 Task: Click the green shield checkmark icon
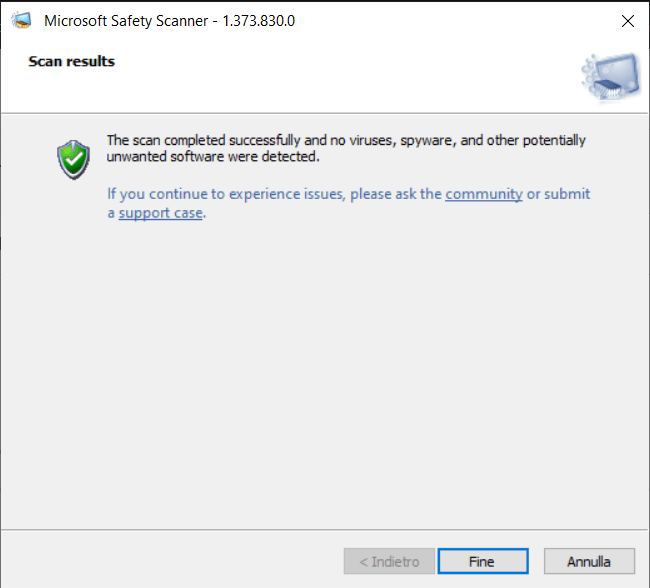pos(73,160)
